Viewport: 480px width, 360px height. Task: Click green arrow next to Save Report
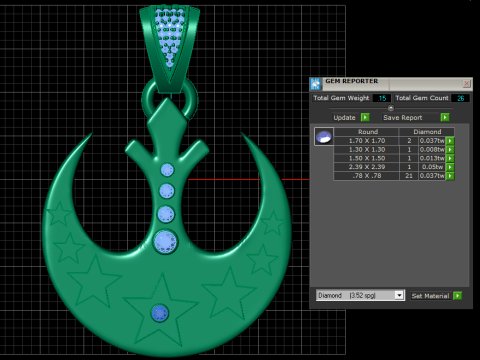pyautogui.click(x=445, y=117)
